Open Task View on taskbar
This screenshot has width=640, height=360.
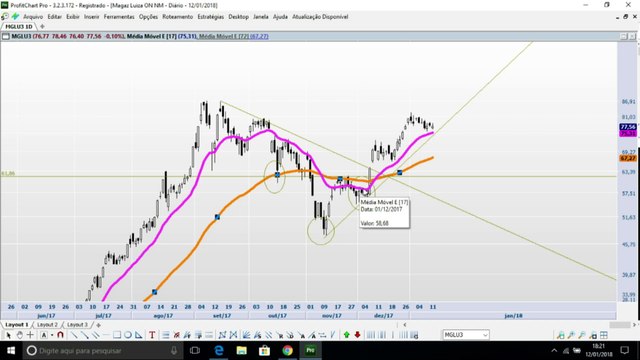click(195, 351)
